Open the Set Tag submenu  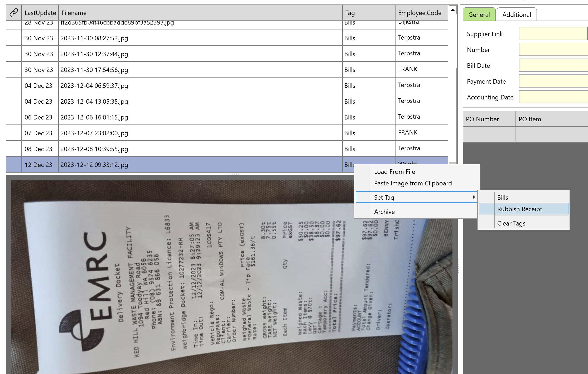(416, 197)
